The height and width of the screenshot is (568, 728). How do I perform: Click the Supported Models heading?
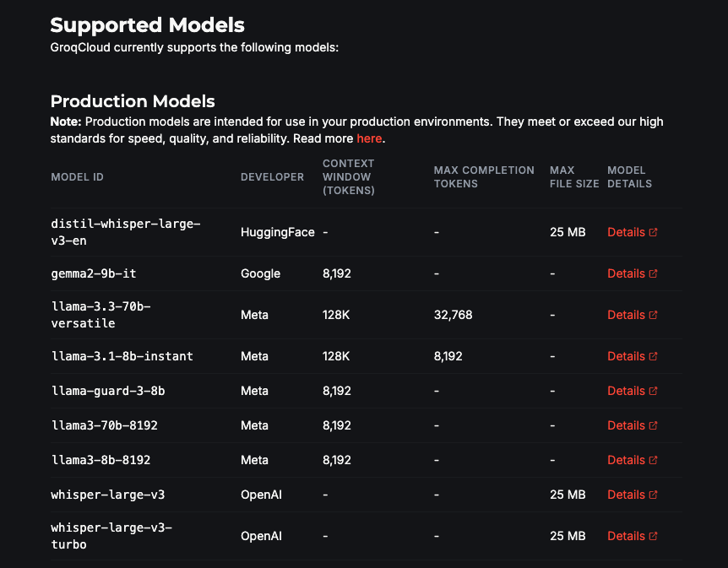(147, 25)
